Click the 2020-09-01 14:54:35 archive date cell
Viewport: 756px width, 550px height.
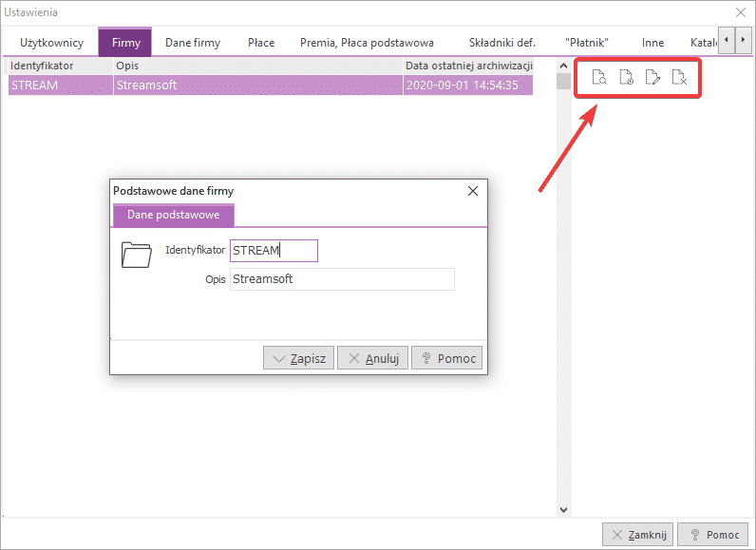tap(468, 85)
